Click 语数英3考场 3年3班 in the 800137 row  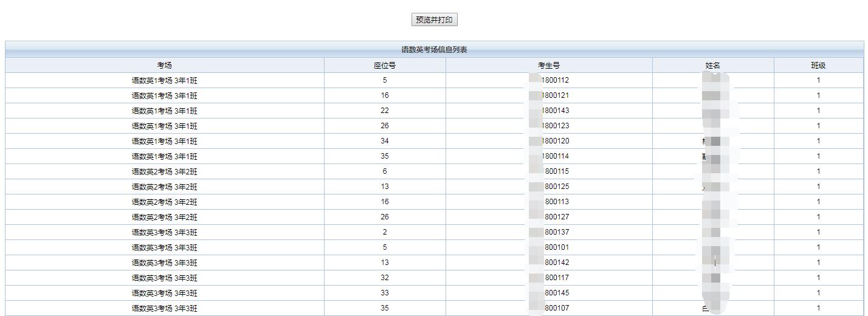[165, 232]
